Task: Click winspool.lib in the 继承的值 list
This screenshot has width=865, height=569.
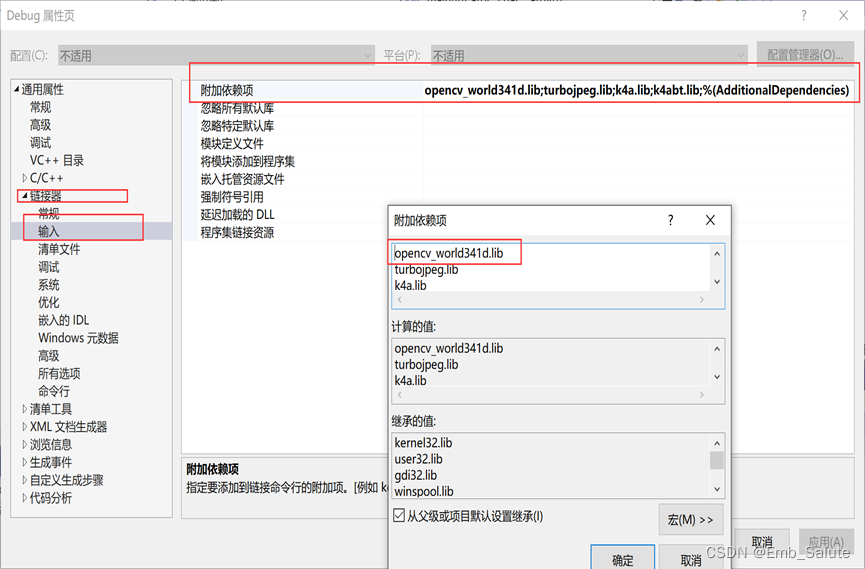Action: coord(424,491)
